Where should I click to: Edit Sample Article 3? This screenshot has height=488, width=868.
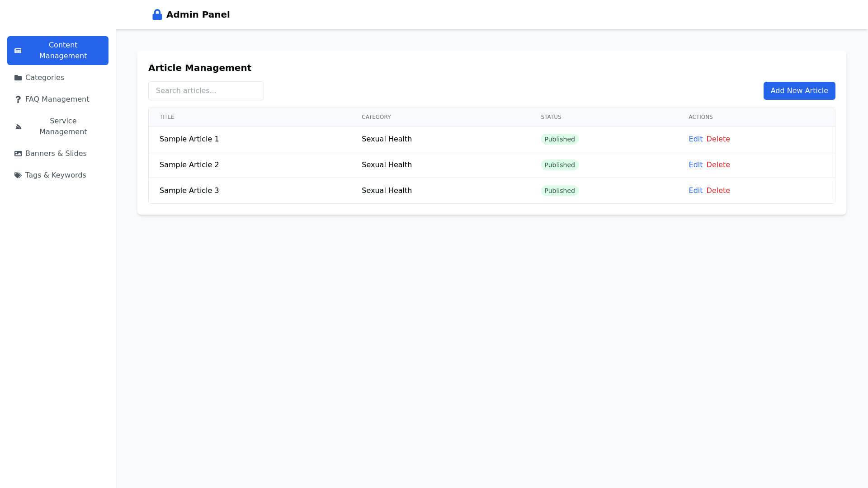click(x=696, y=190)
